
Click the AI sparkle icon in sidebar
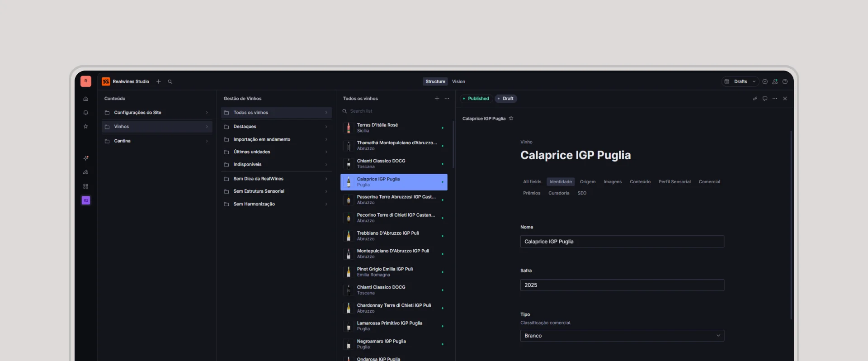(x=85, y=158)
